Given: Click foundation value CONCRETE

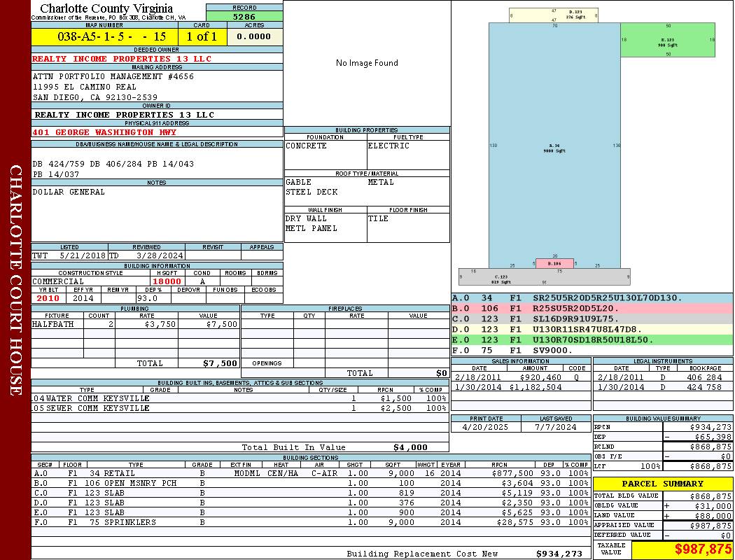Looking at the screenshot, I should click(306, 146).
